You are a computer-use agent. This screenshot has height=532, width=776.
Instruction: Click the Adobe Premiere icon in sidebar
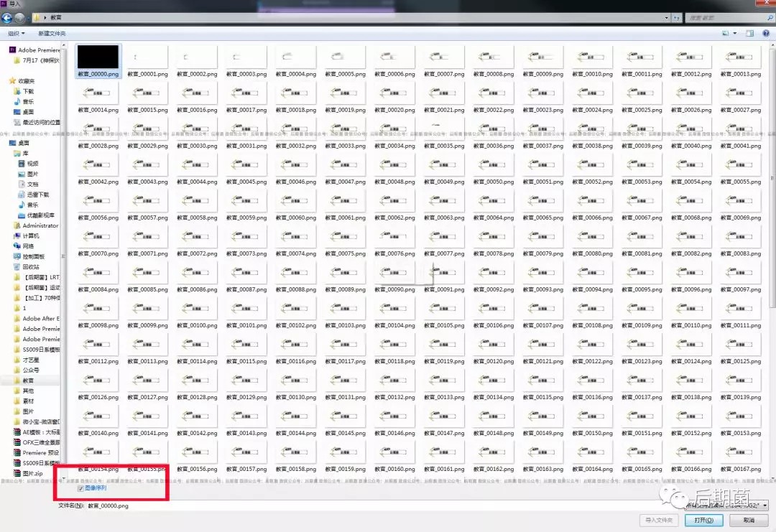point(13,50)
